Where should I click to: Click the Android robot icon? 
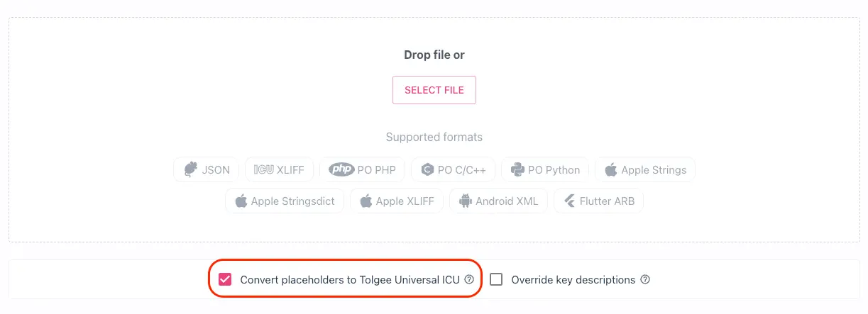pos(466,201)
